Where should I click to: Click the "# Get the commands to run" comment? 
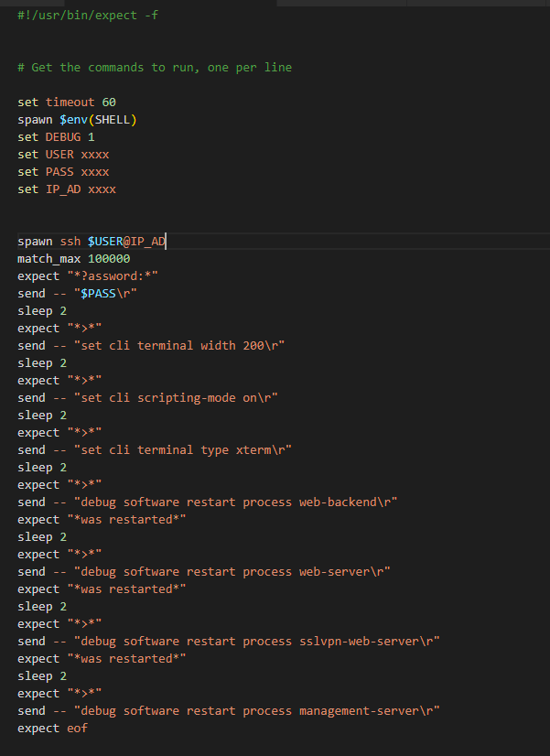[155, 68]
